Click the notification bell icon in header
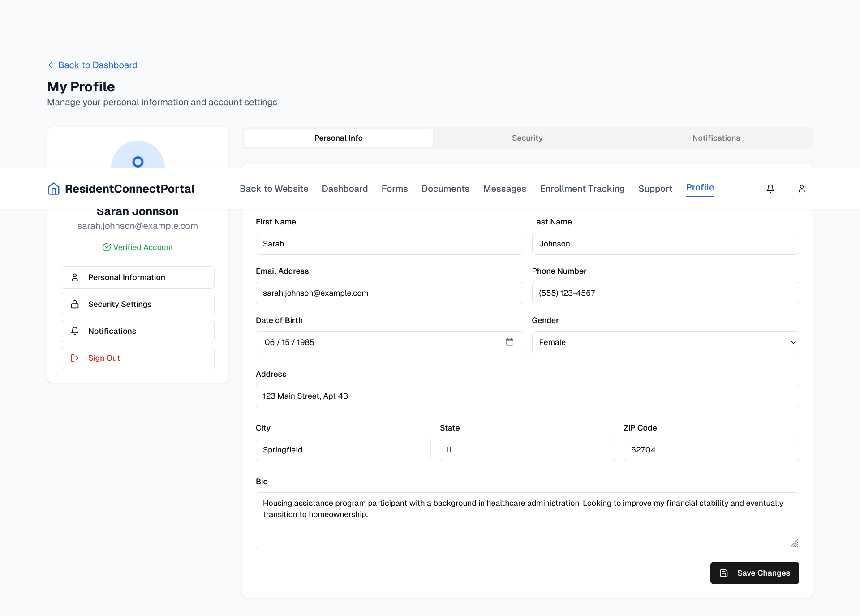This screenshot has height=616, width=860. (x=770, y=189)
